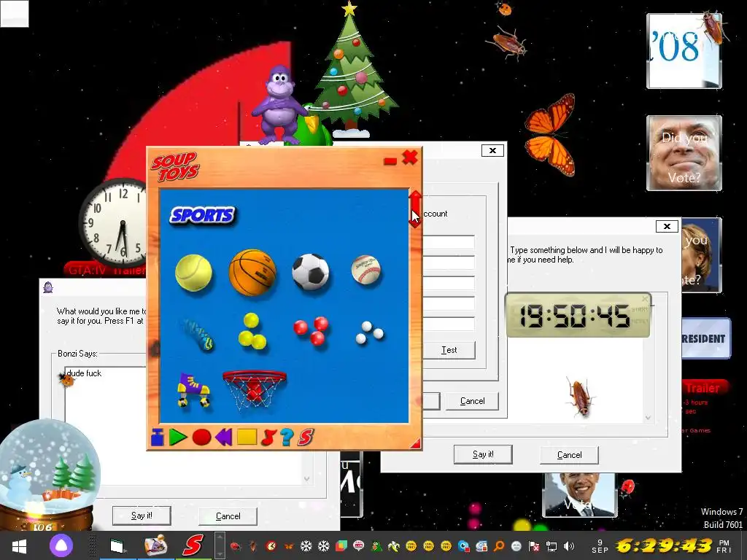Select the small white balls toy
The image size is (747, 560).
(369, 332)
